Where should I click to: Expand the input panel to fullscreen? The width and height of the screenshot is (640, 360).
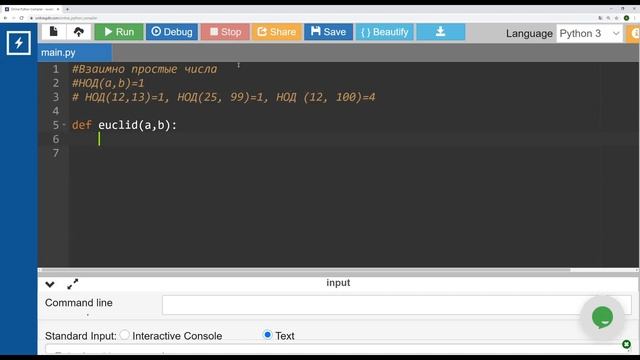73,284
